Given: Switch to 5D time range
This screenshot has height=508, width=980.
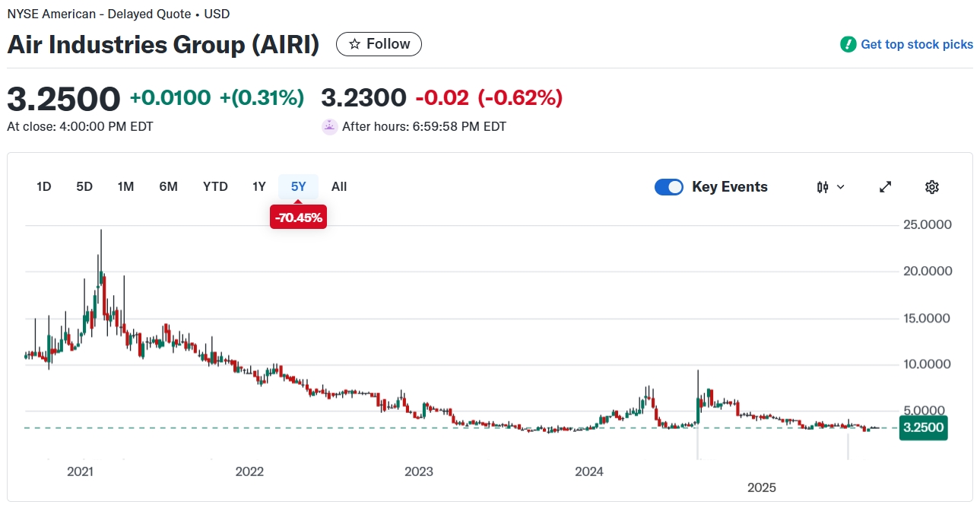Looking at the screenshot, I should pyautogui.click(x=84, y=186).
